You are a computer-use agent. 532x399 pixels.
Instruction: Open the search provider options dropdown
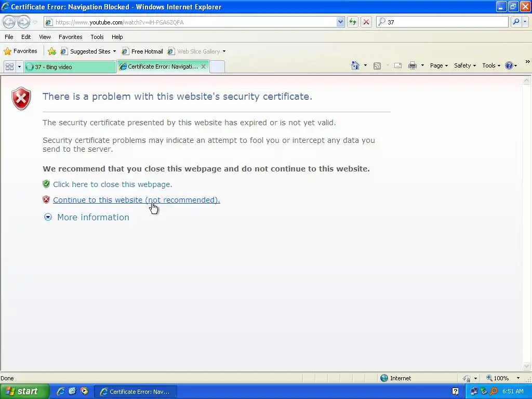point(525,22)
